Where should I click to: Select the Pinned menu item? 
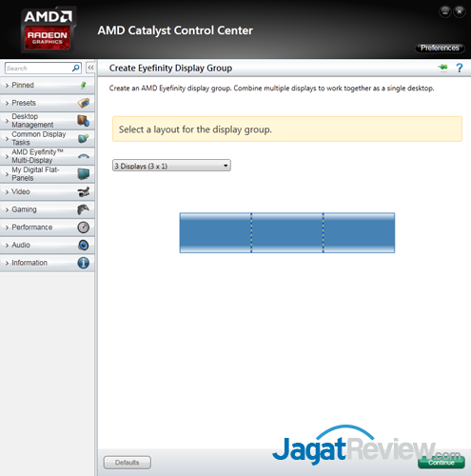pos(48,85)
